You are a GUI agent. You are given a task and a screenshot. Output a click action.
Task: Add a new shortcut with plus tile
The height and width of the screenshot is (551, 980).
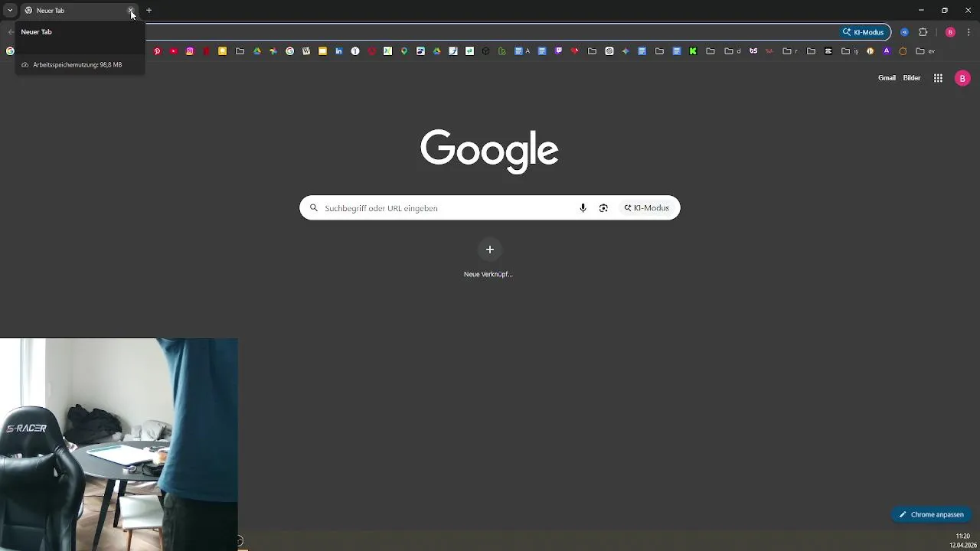click(x=489, y=249)
